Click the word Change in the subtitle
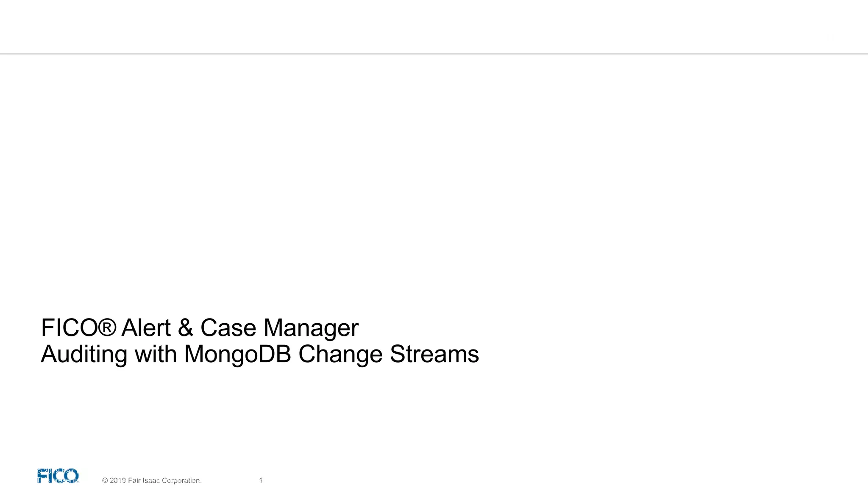The height and width of the screenshot is (488, 868). (340, 355)
